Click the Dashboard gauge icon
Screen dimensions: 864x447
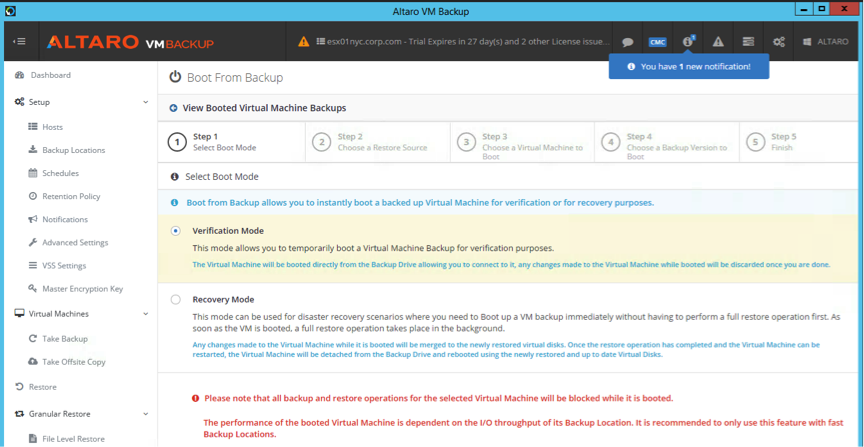pyautogui.click(x=19, y=75)
